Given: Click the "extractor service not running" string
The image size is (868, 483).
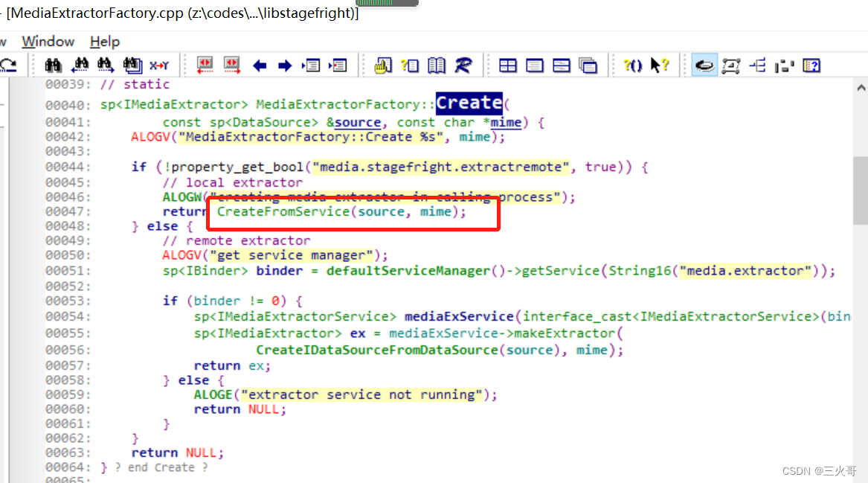Looking at the screenshot, I should tap(361, 395).
